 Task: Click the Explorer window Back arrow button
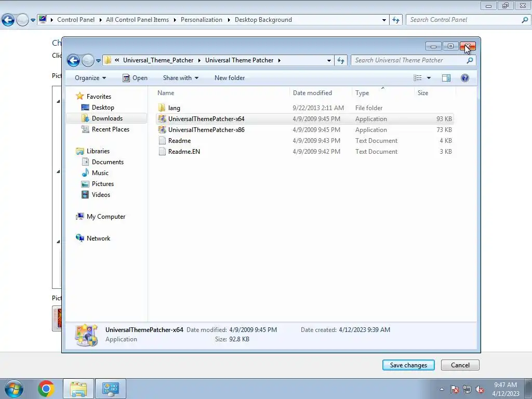pyautogui.click(x=73, y=60)
